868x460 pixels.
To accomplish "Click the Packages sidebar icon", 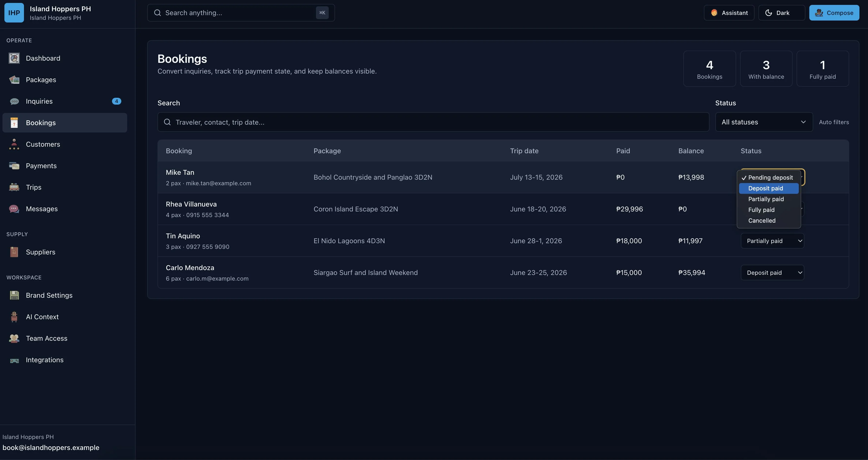I will pyautogui.click(x=14, y=80).
